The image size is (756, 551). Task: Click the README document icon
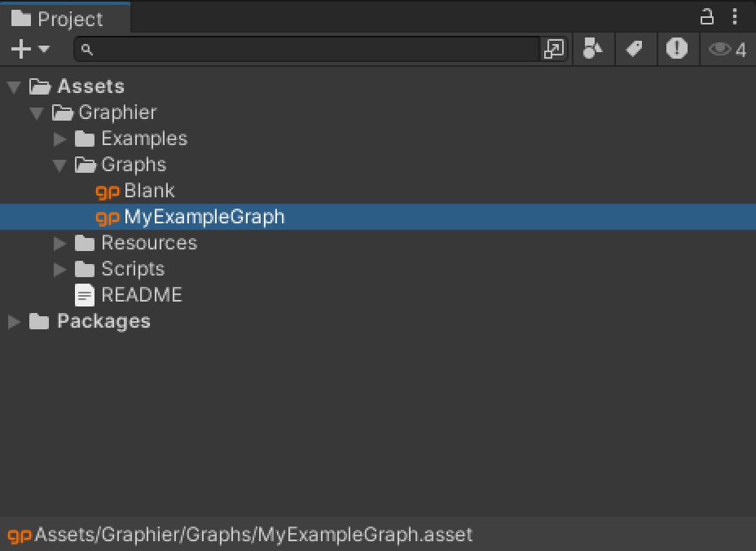pos(85,295)
